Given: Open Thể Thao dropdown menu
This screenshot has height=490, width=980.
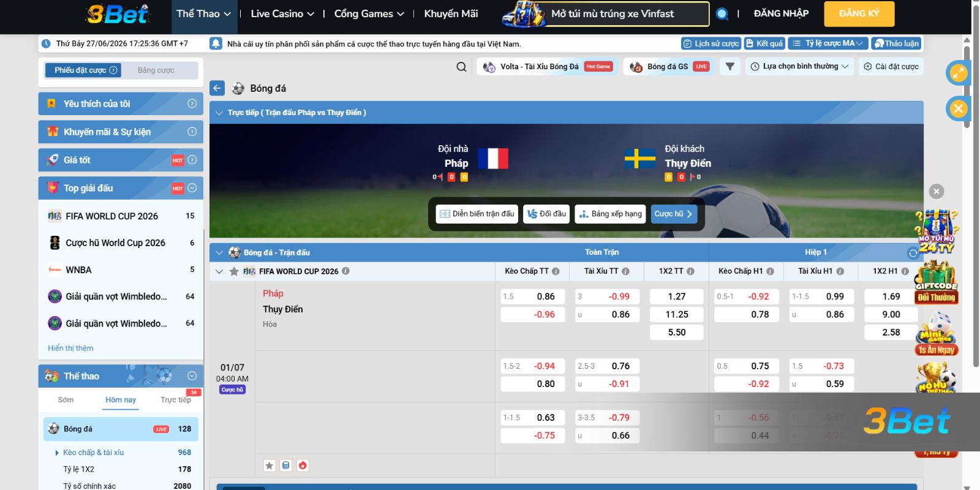Looking at the screenshot, I should [x=203, y=13].
